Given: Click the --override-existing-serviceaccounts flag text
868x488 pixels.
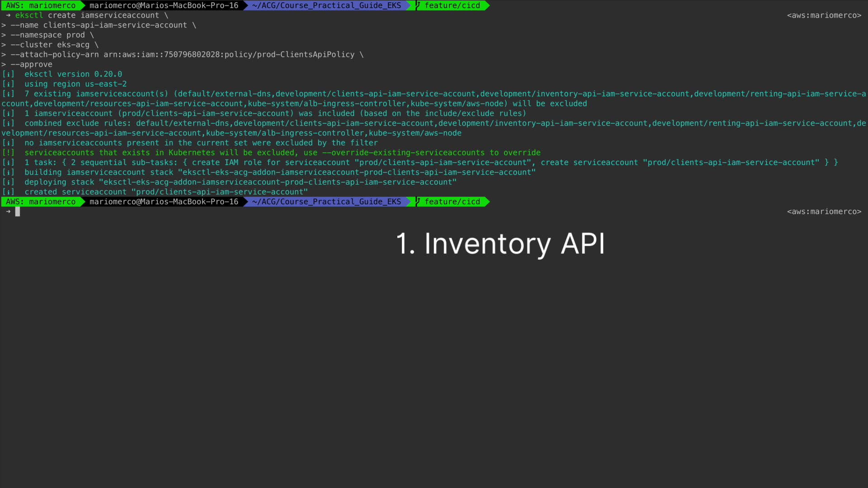Looking at the screenshot, I should coord(403,153).
